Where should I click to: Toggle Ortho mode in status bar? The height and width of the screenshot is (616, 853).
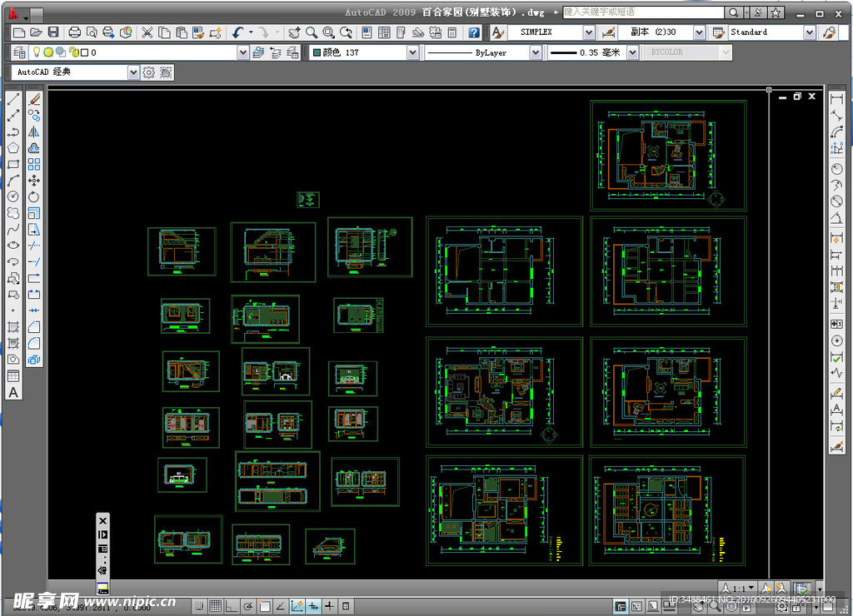point(232,606)
